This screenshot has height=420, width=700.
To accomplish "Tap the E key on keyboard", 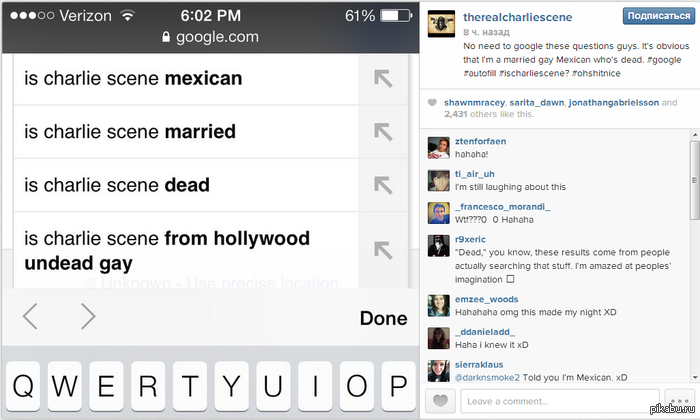I will [x=106, y=387].
